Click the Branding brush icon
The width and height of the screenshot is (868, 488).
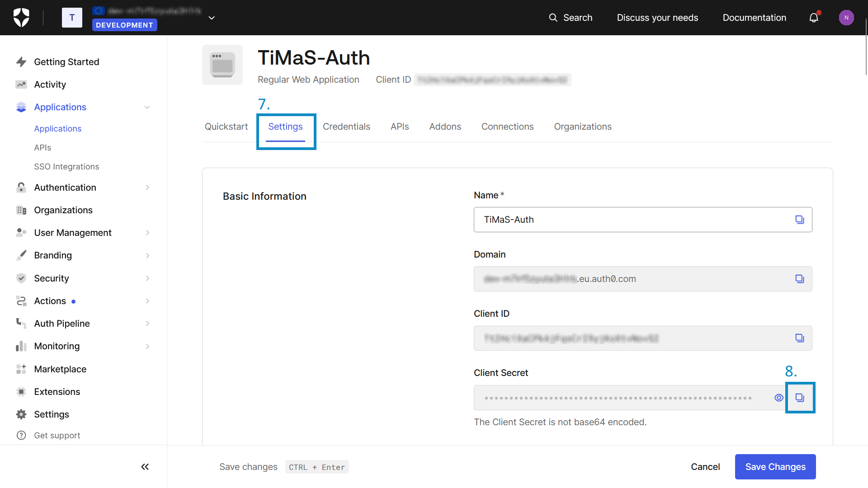click(x=21, y=255)
